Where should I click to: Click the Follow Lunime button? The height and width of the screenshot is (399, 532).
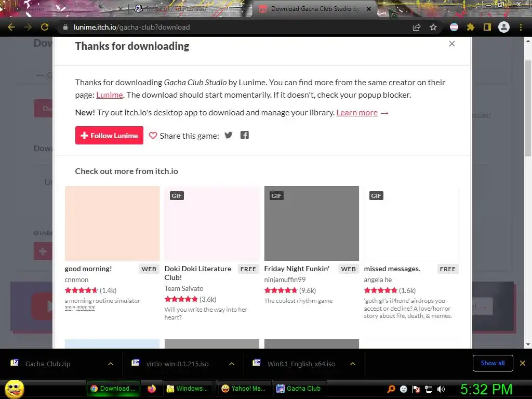click(x=109, y=136)
